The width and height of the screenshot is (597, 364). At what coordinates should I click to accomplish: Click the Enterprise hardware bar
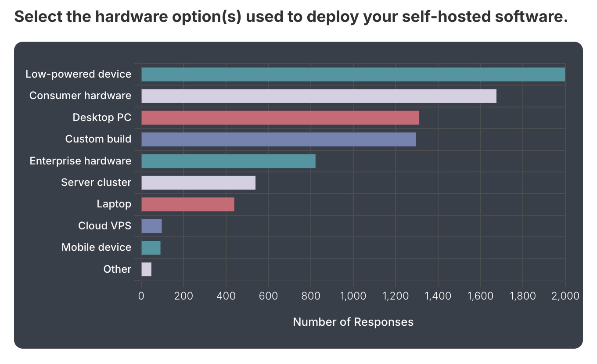tap(228, 161)
